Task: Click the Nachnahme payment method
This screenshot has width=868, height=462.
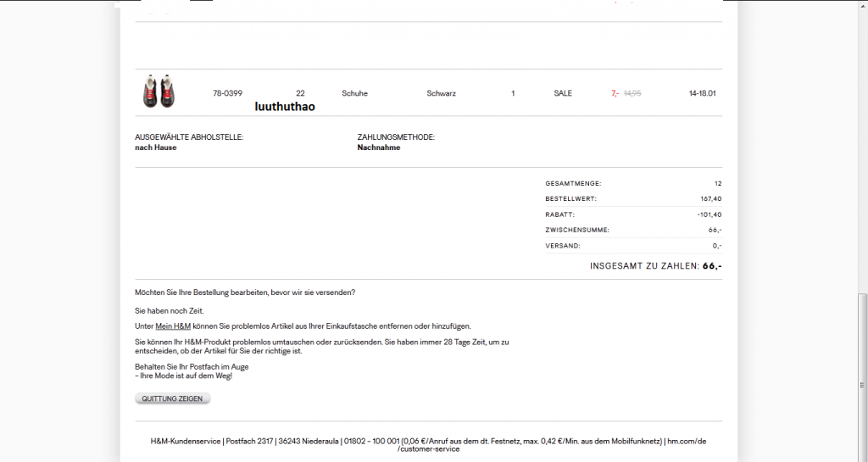Action: click(x=379, y=148)
